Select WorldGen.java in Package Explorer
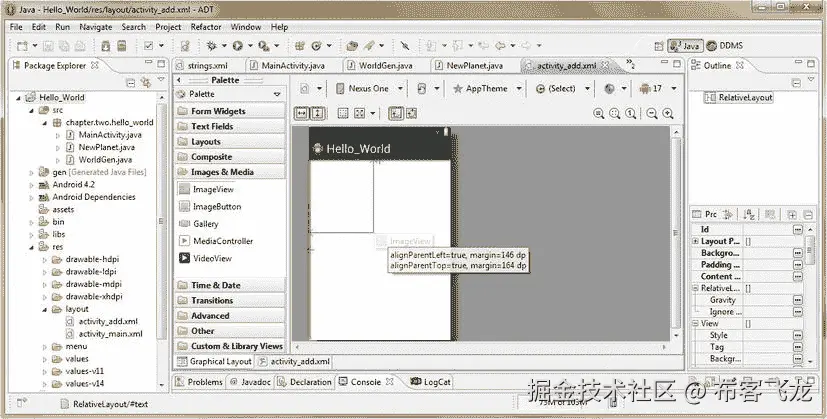This screenshot has width=827, height=419. 105,160
